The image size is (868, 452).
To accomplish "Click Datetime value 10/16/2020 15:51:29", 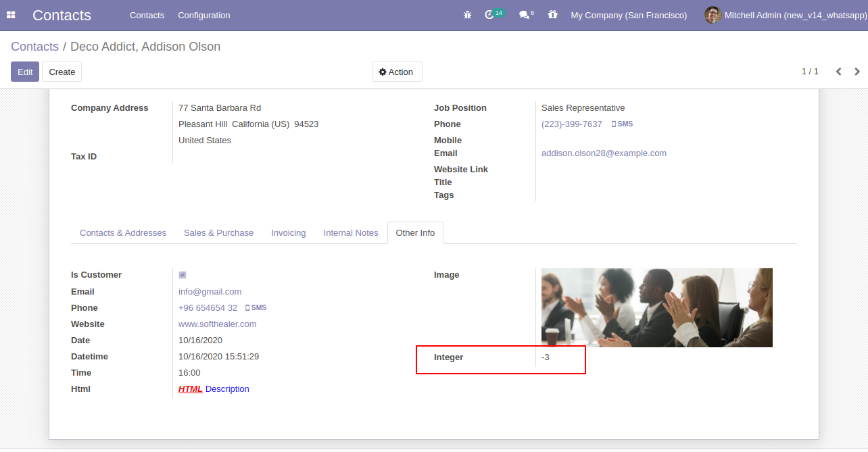I will (x=219, y=357).
